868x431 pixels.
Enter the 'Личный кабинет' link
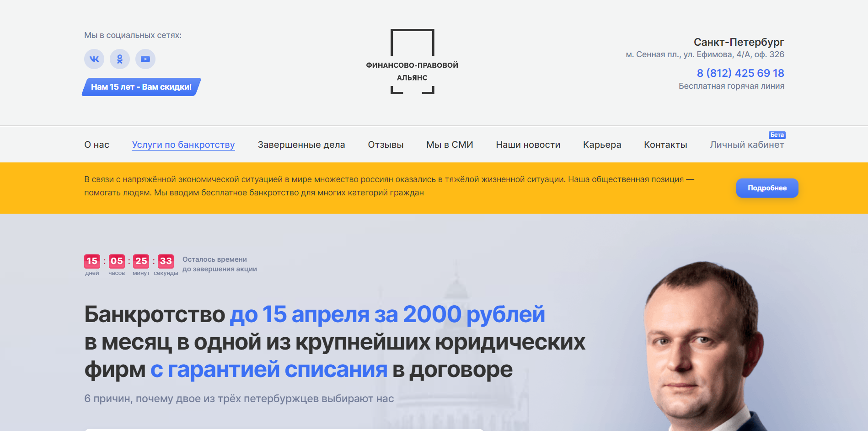pos(747,145)
